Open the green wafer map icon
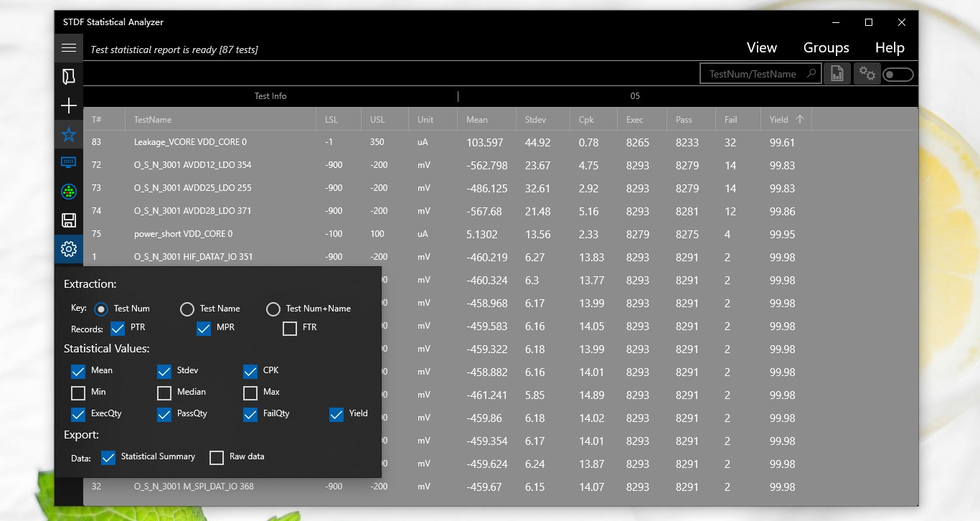 (x=69, y=192)
